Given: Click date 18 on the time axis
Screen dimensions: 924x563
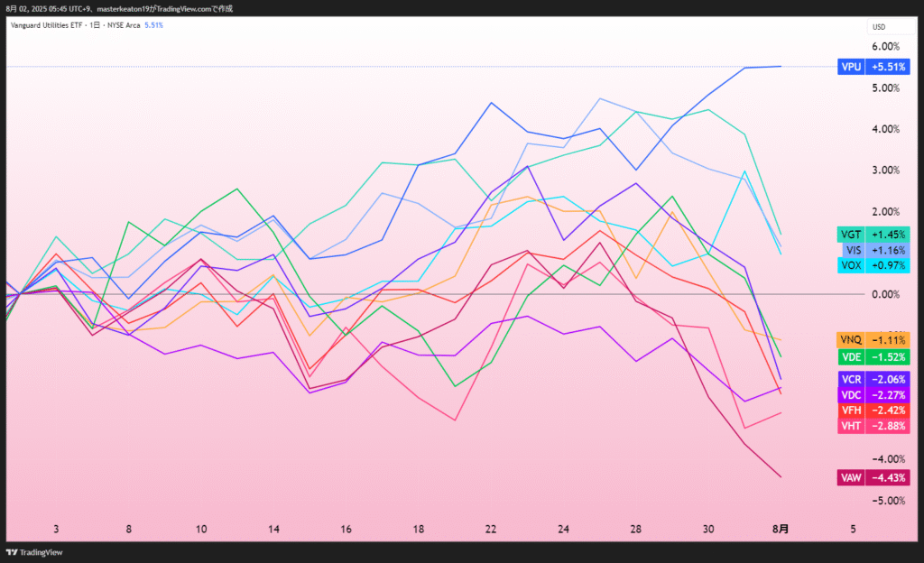Looking at the screenshot, I should click(x=419, y=529).
